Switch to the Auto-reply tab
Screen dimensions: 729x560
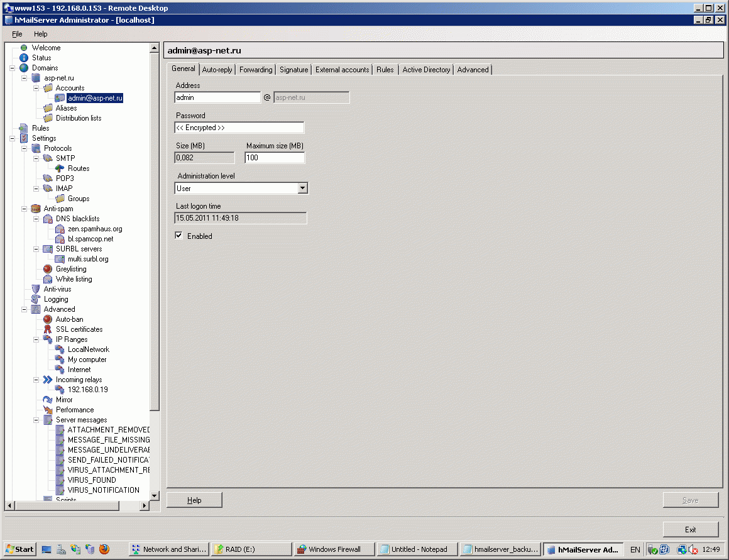217,70
